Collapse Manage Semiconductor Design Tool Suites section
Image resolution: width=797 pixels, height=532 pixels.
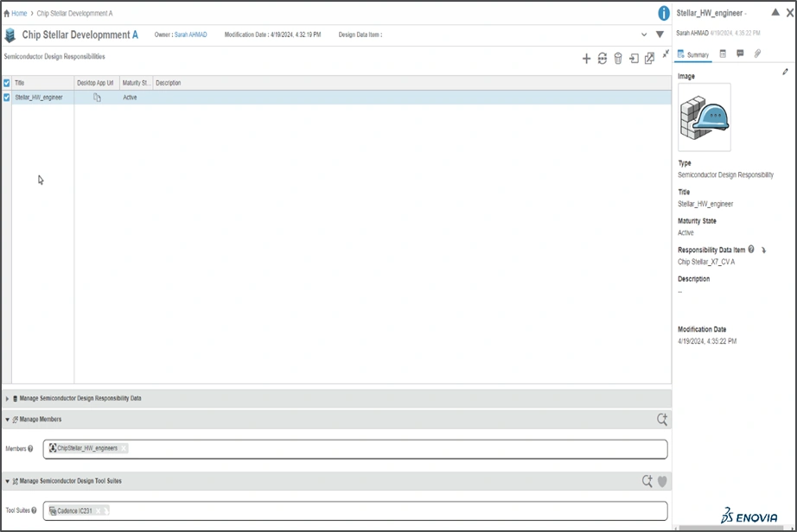[7, 481]
